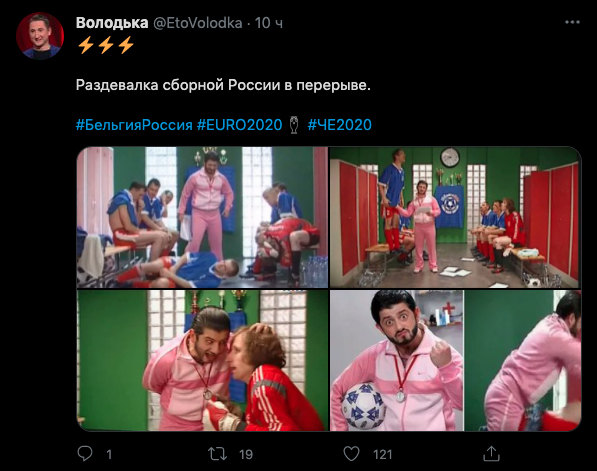Viewport: 597px width, 471px height.
Task: Open the tweet via its 10 ч timestamp
Action: [269, 23]
